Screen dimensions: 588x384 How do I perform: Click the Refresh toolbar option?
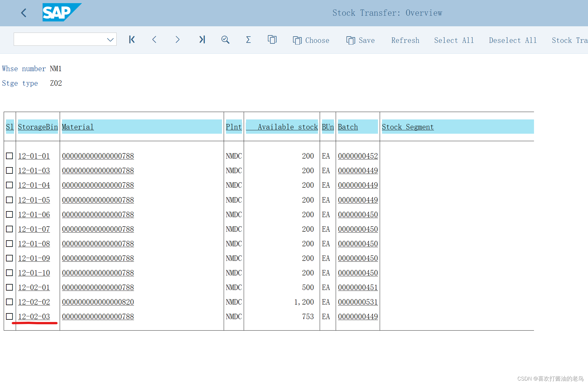[x=405, y=40]
